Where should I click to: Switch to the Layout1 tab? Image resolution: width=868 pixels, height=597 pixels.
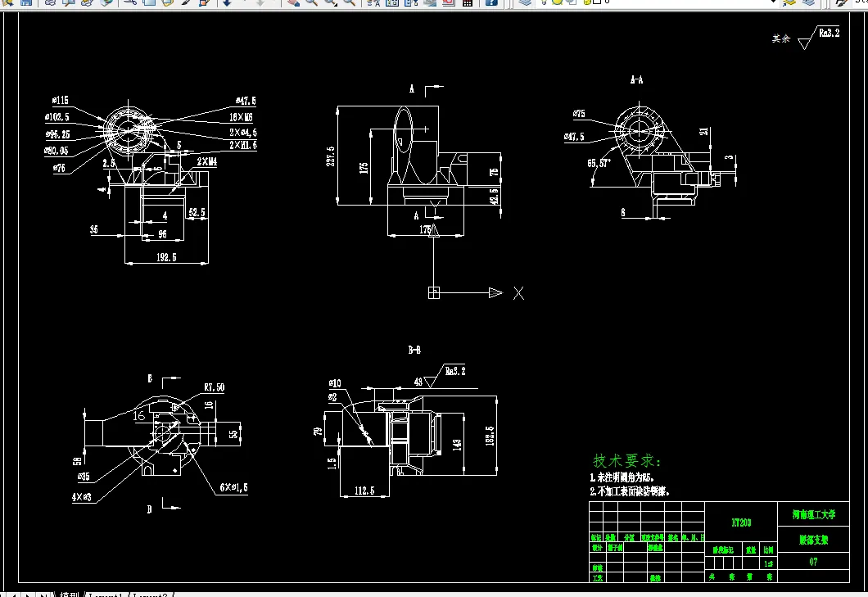coord(105,595)
